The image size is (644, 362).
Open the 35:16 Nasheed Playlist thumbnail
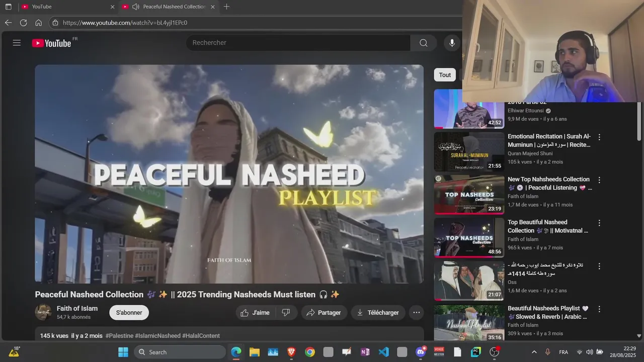[469, 323]
